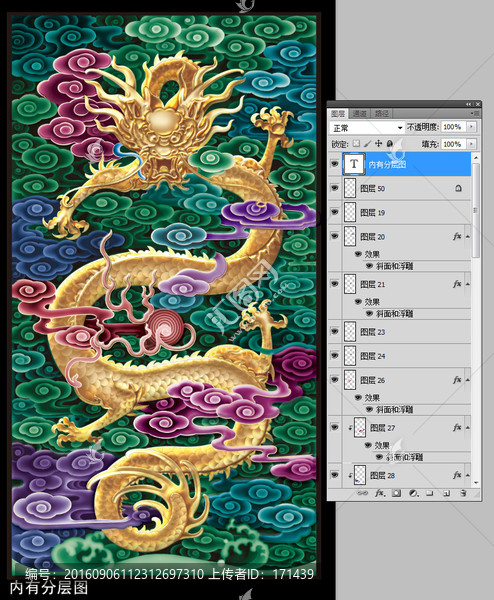Click the link layers chain icon
This screenshot has height=600, width=494.
tap(362, 493)
